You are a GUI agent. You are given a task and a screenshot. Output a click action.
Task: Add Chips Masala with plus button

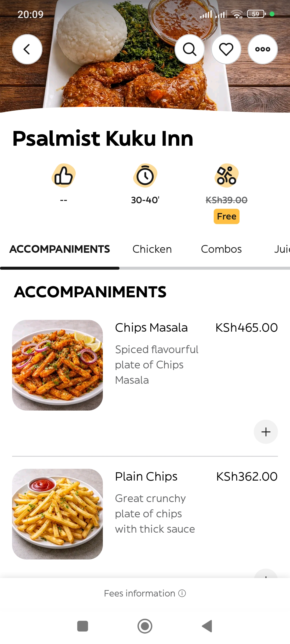(266, 432)
